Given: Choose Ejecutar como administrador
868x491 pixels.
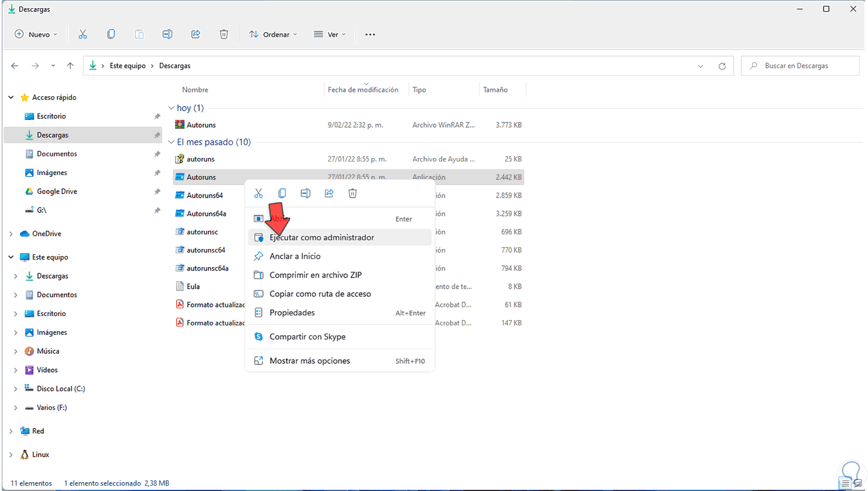Looking at the screenshot, I should coord(340,237).
